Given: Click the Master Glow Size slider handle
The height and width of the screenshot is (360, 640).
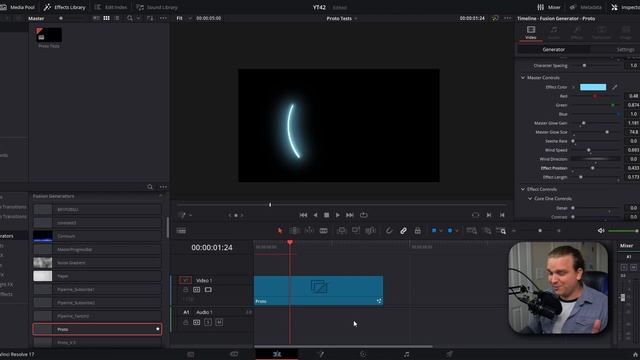Looking at the screenshot, I should 607,132.
